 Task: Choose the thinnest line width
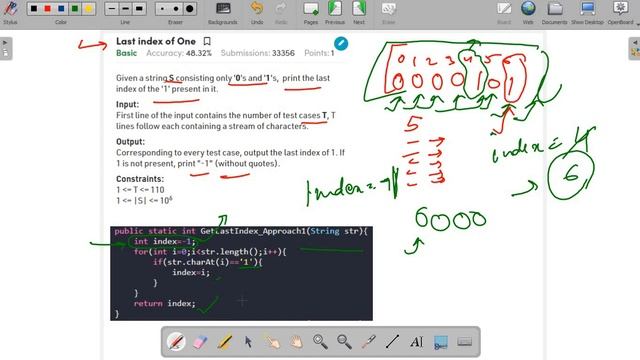click(112, 9)
